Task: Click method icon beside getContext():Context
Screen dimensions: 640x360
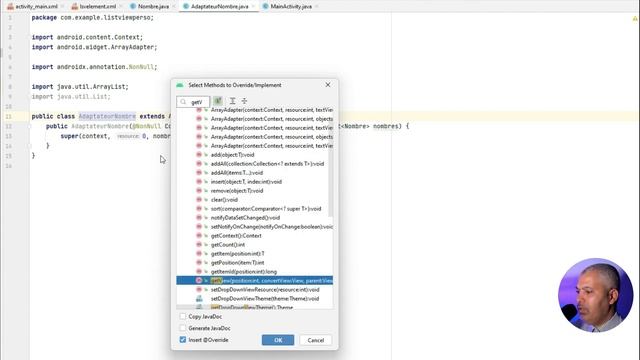Action: coord(199,236)
